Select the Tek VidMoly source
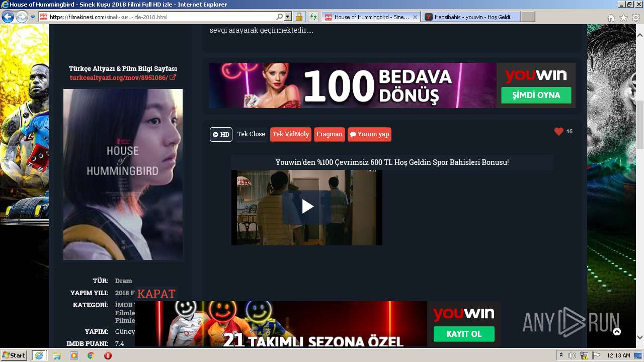The image size is (644, 362). 291,135
